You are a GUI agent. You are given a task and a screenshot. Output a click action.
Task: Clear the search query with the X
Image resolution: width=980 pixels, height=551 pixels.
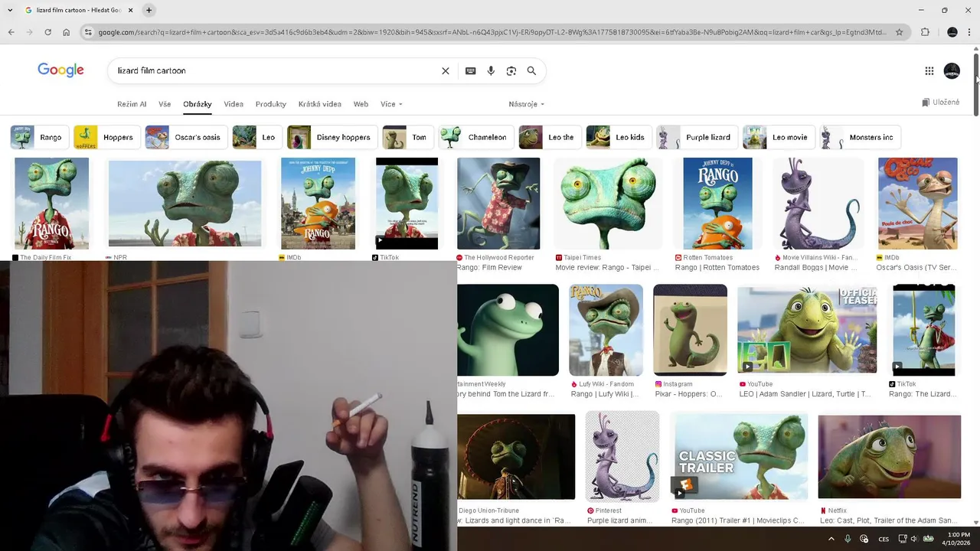point(446,70)
